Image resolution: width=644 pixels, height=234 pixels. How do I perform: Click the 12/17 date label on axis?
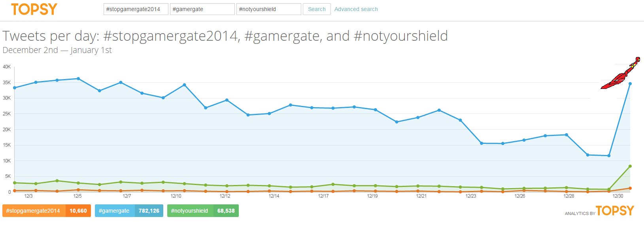(323, 196)
